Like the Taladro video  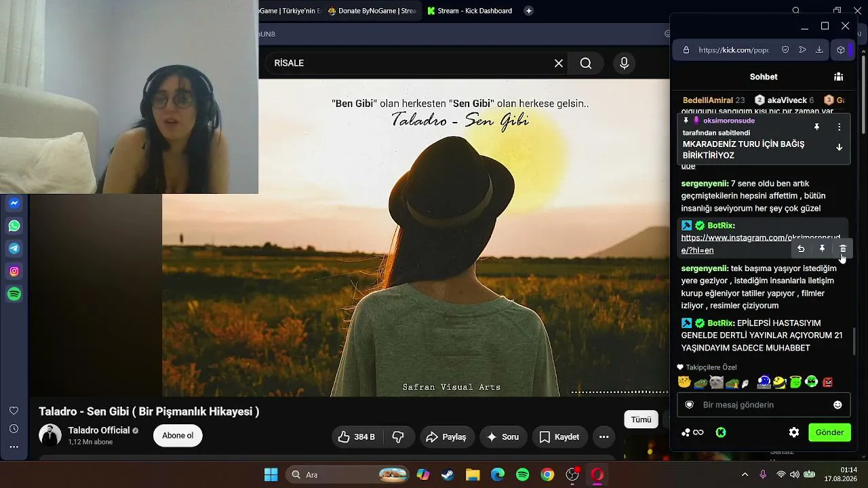[x=357, y=437]
